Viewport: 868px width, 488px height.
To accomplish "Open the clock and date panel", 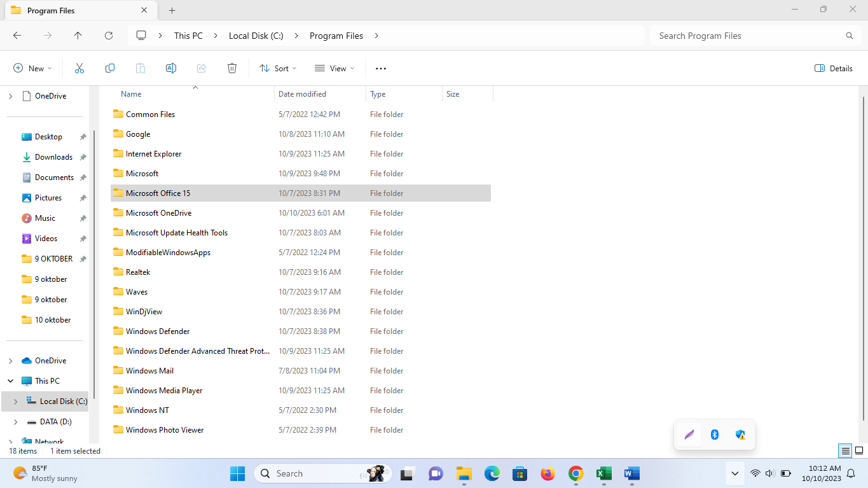I will (x=821, y=473).
